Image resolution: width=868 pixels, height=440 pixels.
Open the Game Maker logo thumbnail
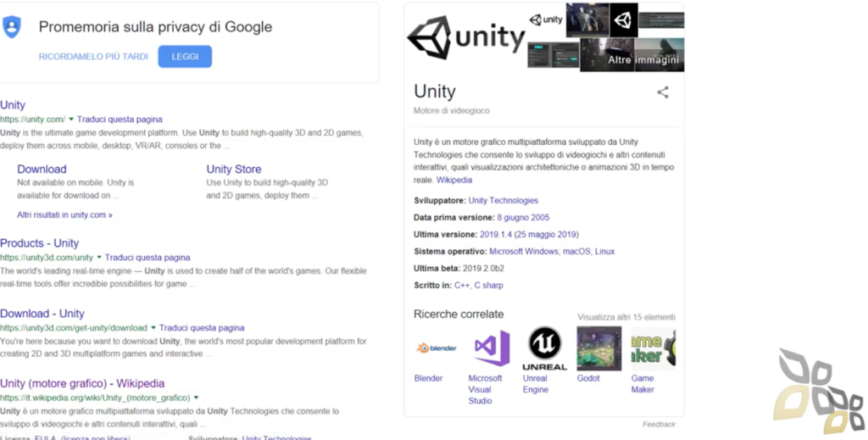(654, 348)
